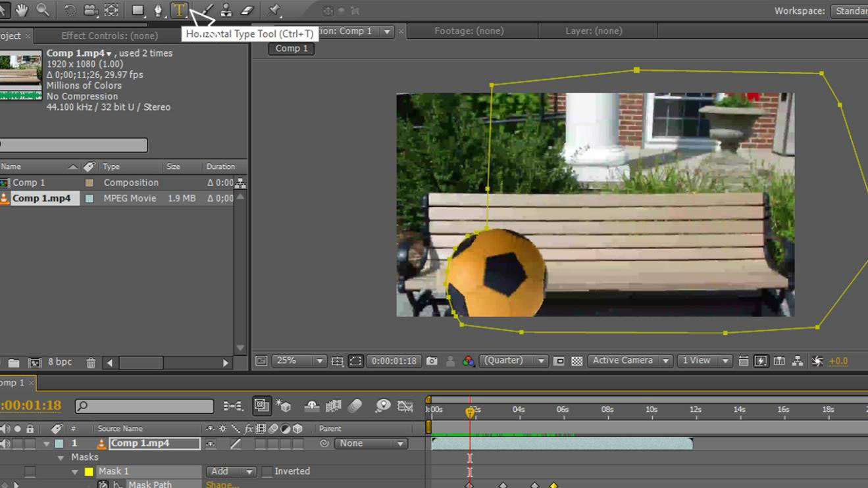
Task: Select the Pen tool
Action: pos(158,10)
